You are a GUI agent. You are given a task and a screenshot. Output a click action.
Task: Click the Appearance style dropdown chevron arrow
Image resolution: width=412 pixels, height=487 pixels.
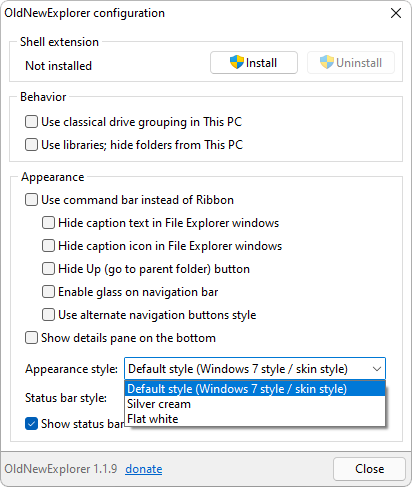click(377, 369)
